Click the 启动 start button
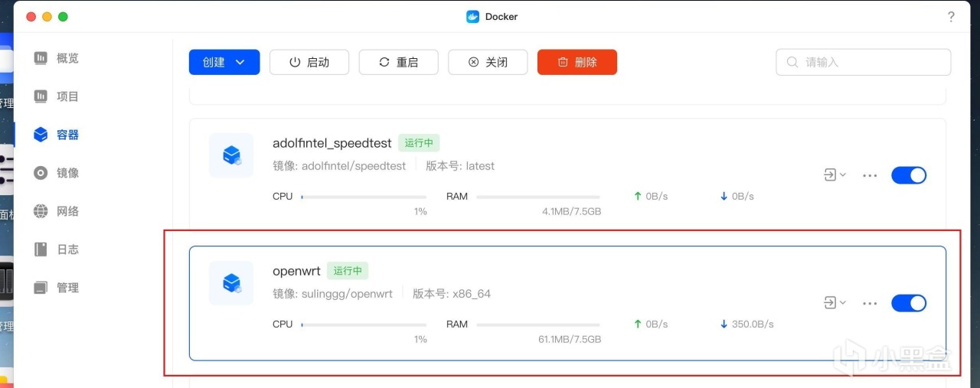This screenshot has width=980, height=388. (309, 62)
